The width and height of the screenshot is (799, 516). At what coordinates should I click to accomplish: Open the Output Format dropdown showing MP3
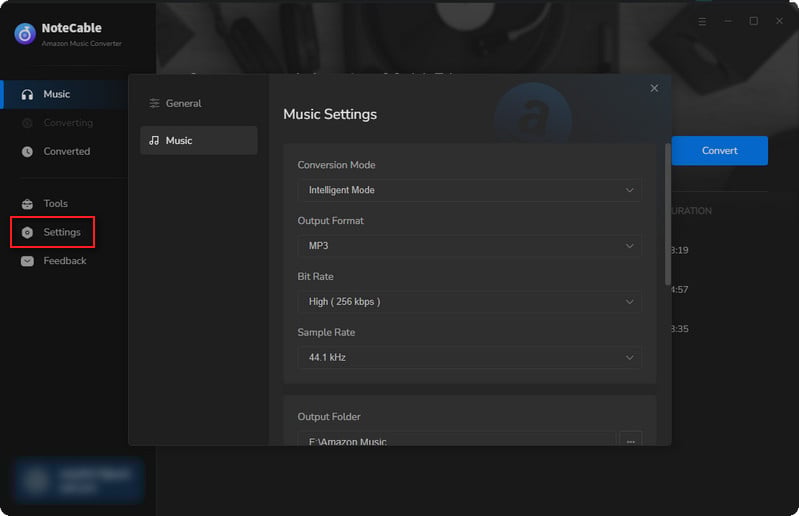(x=469, y=246)
